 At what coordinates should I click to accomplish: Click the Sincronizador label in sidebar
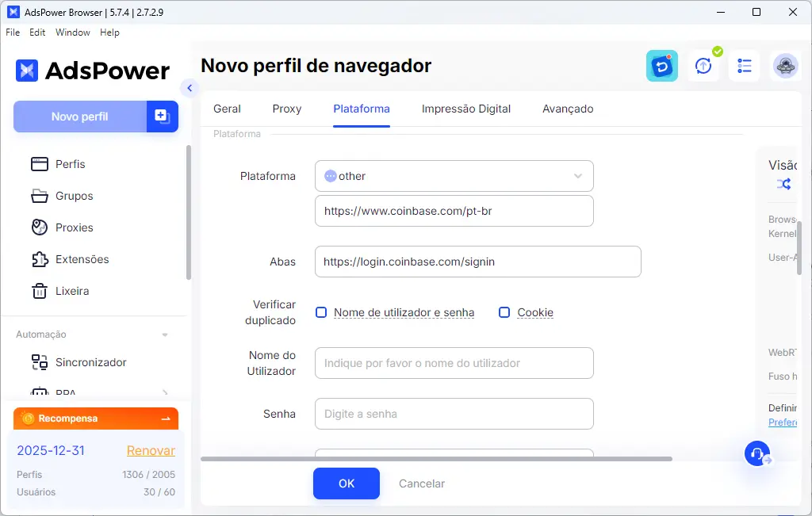point(91,362)
